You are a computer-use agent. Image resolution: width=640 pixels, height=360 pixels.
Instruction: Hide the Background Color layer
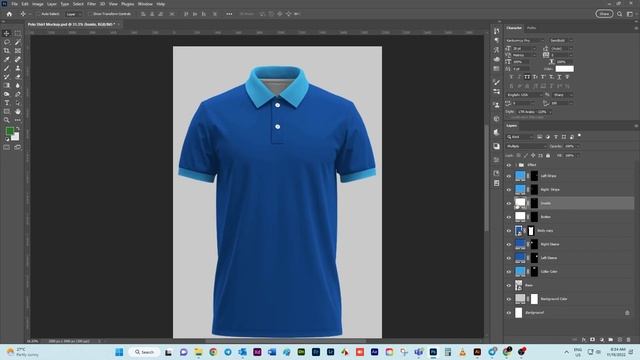coord(509,299)
